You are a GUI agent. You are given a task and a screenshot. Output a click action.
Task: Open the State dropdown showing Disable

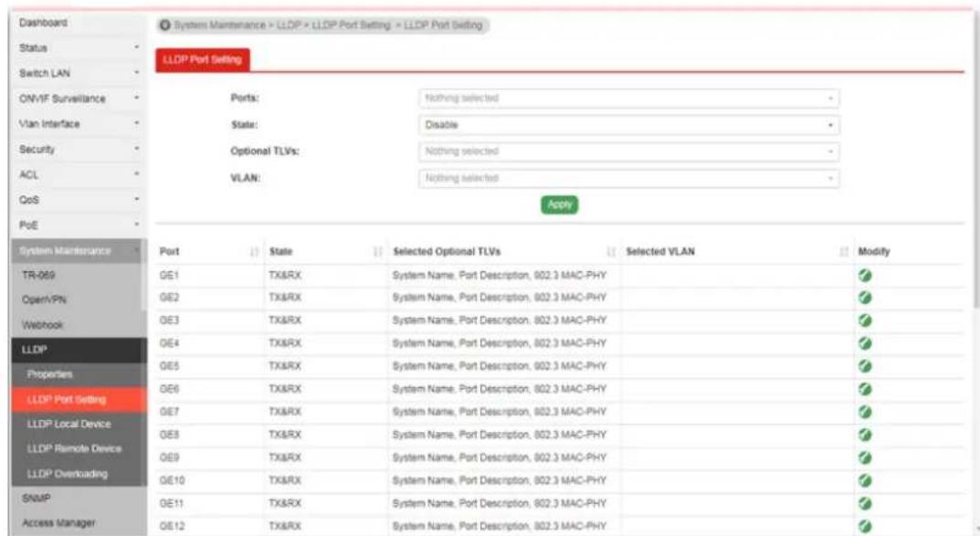(628, 125)
